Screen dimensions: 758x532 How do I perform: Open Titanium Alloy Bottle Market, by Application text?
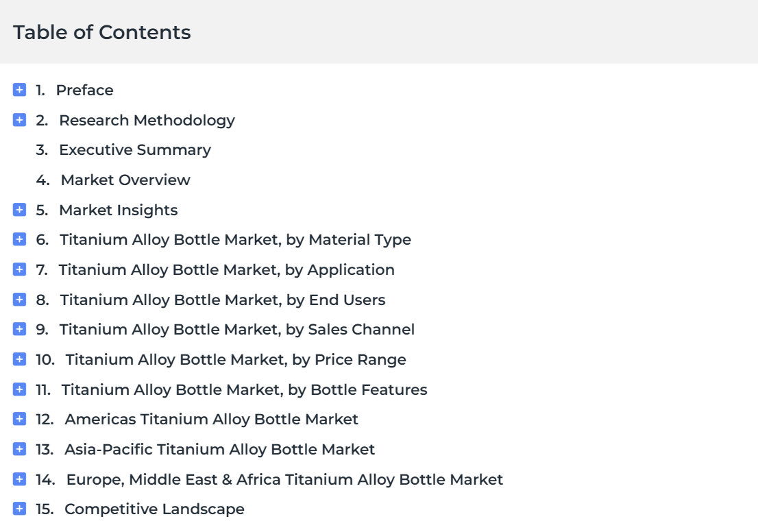click(226, 270)
